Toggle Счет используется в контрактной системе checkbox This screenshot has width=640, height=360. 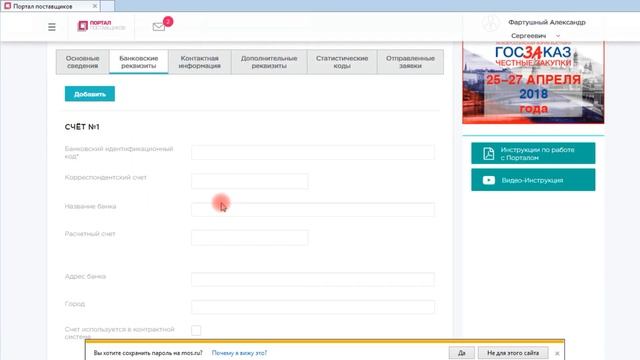coord(196,330)
